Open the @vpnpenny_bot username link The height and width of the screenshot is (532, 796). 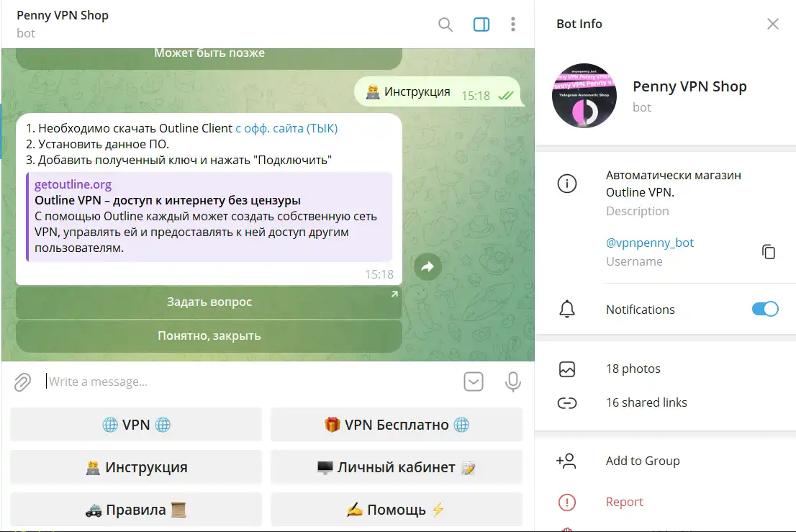click(x=650, y=243)
